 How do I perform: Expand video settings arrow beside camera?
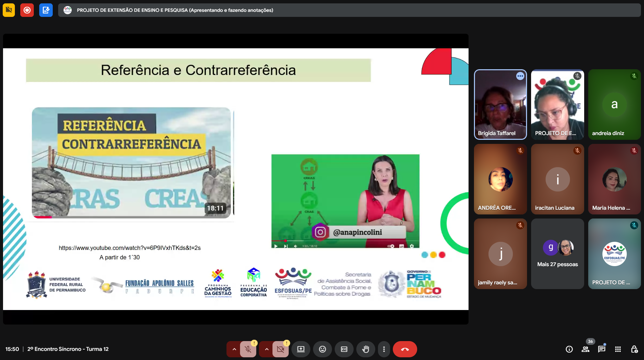[266, 349]
